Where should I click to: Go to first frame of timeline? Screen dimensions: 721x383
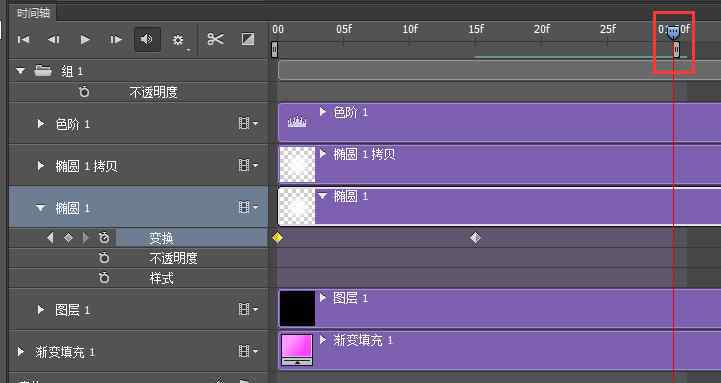coord(23,40)
